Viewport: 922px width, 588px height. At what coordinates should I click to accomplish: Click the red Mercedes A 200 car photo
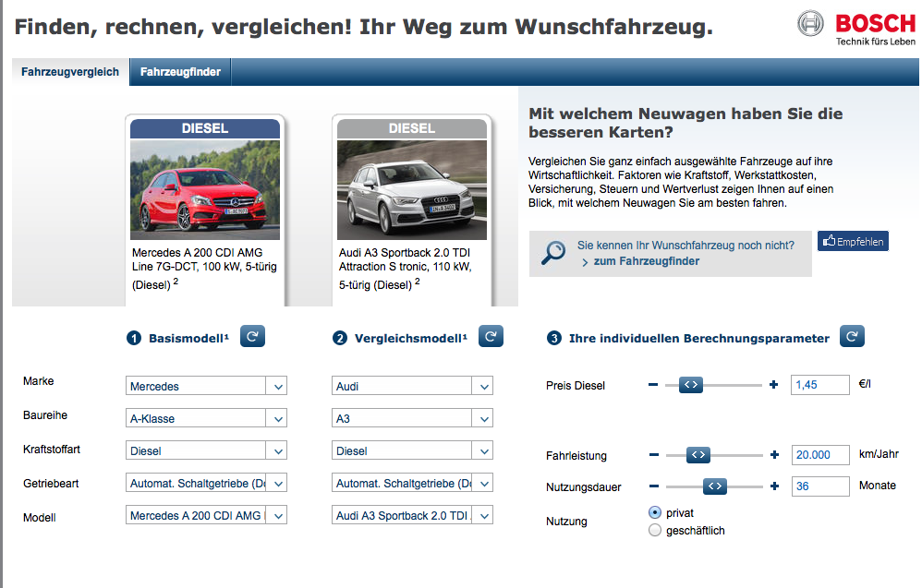pos(204,190)
